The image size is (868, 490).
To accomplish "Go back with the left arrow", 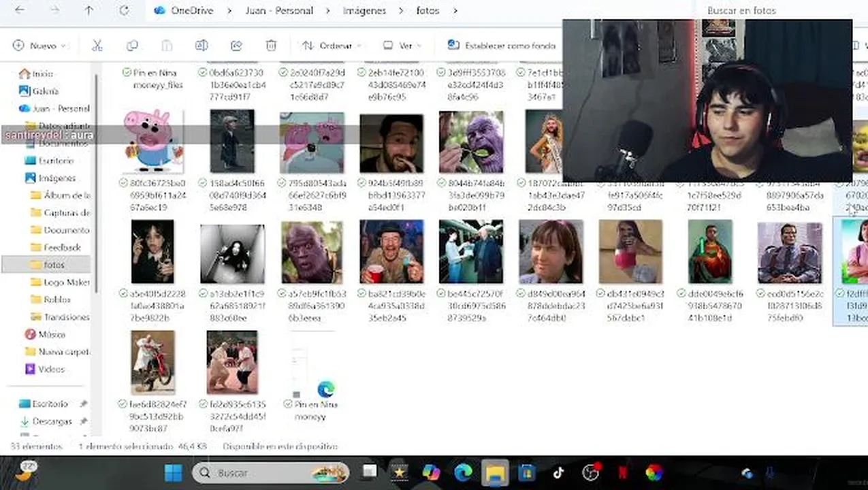I will coord(20,10).
